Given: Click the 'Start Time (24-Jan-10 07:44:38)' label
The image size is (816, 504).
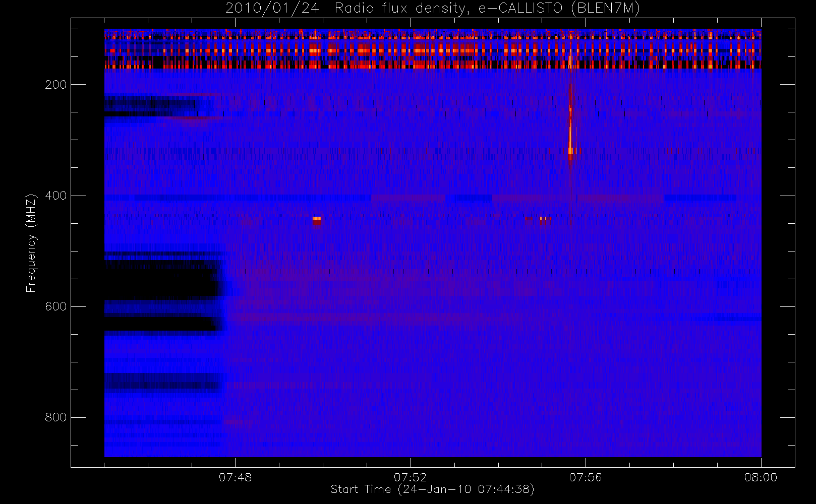Looking at the screenshot, I should coord(432,489).
